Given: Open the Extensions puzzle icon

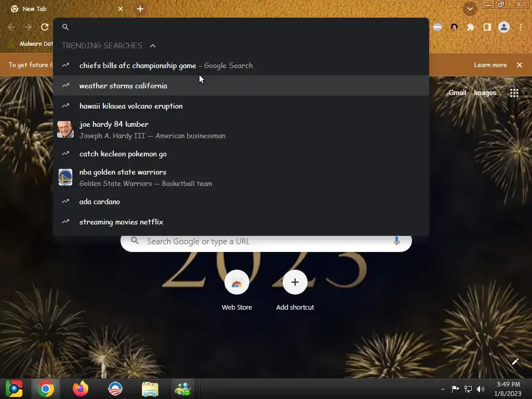Looking at the screenshot, I should coord(470,27).
